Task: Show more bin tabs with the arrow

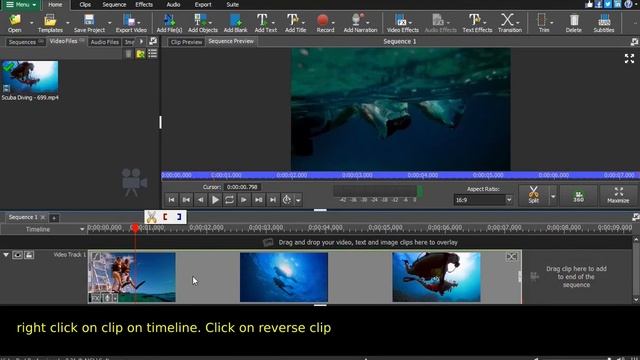Action: (141, 41)
